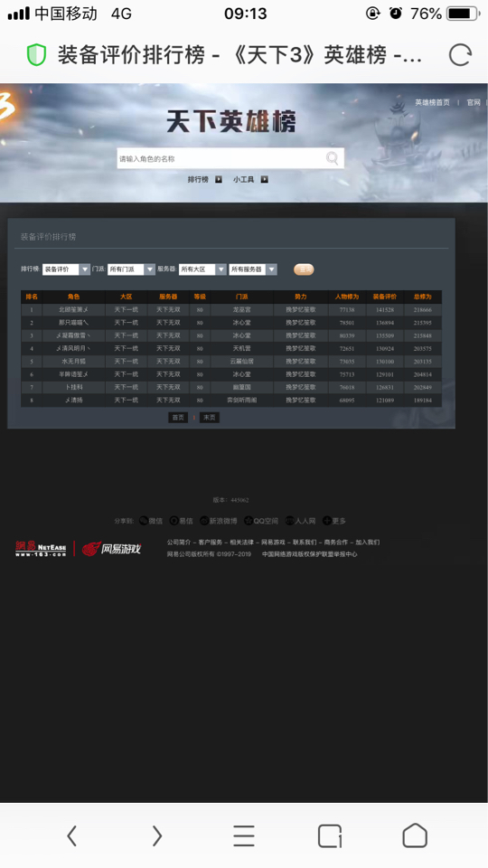Click the orange 查询 button
This screenshot has height=868, width=488.
[x=304, y=269]
